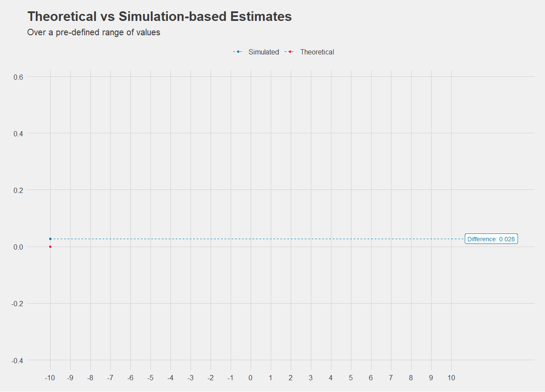Viewport: 545px width, 392px height.
Task: Click the Simulated legend marker icon
Action: coord(238,52)
